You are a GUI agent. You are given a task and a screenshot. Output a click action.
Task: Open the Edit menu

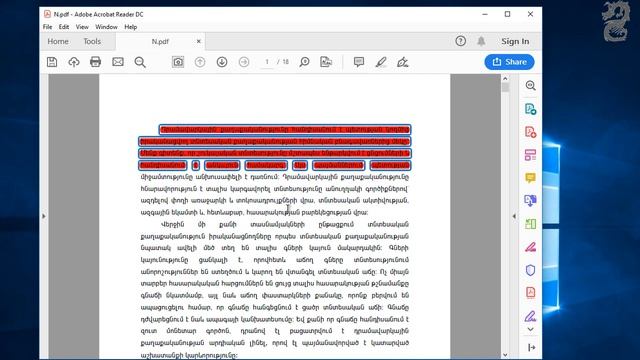click(x=64, y=27)
